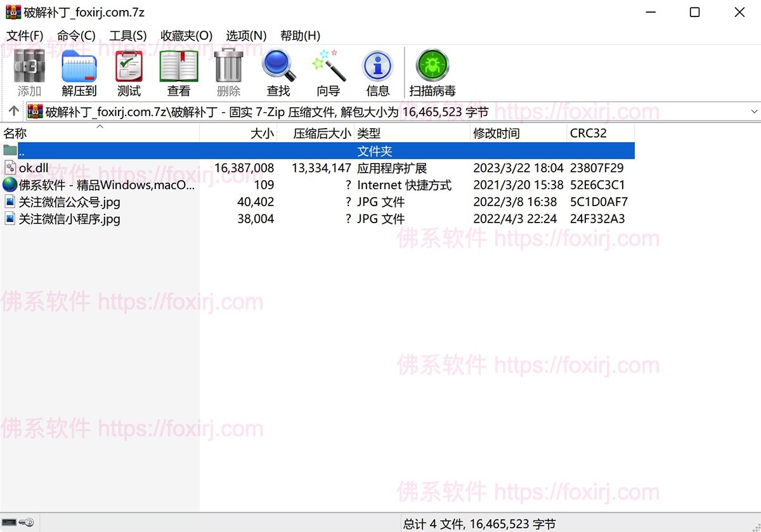Open the Favorites (收藏夹) menu
The image size is (761, 532).
pyautogui.click(x=186, y=36)
